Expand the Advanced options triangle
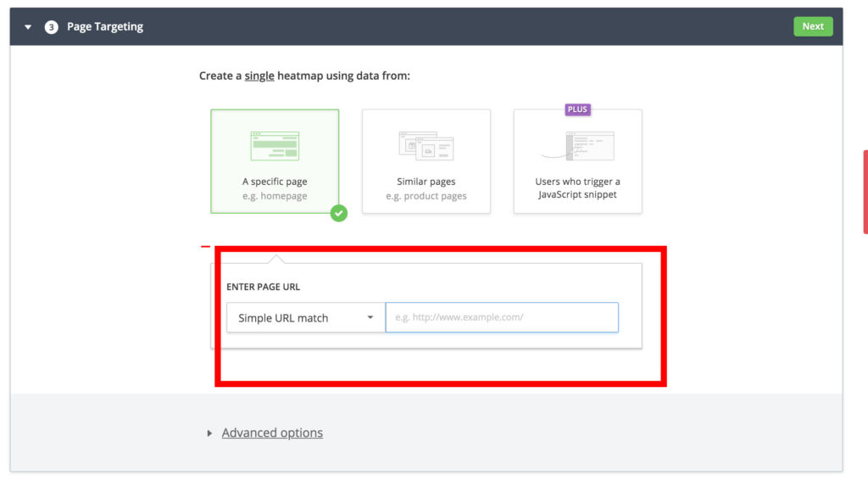 point(209,433)
